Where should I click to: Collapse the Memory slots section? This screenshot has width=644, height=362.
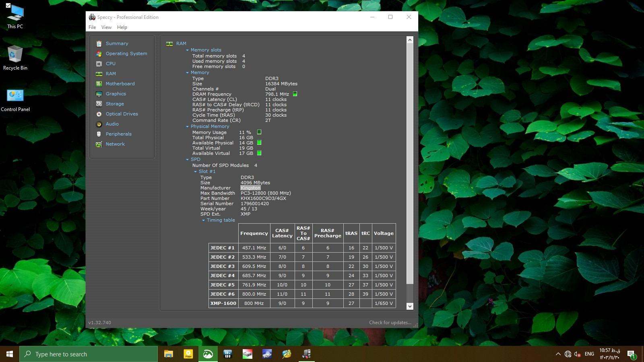[187, 50]
